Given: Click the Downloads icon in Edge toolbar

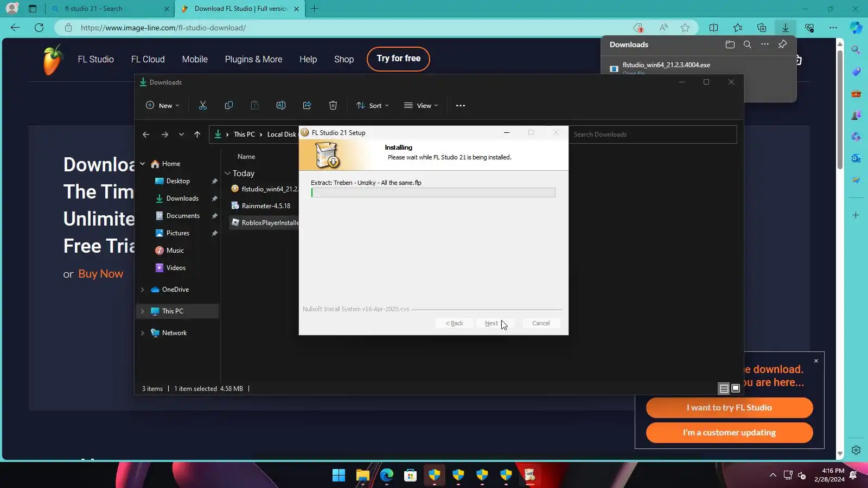Looking at the screenshot, I should coord(786,28).
